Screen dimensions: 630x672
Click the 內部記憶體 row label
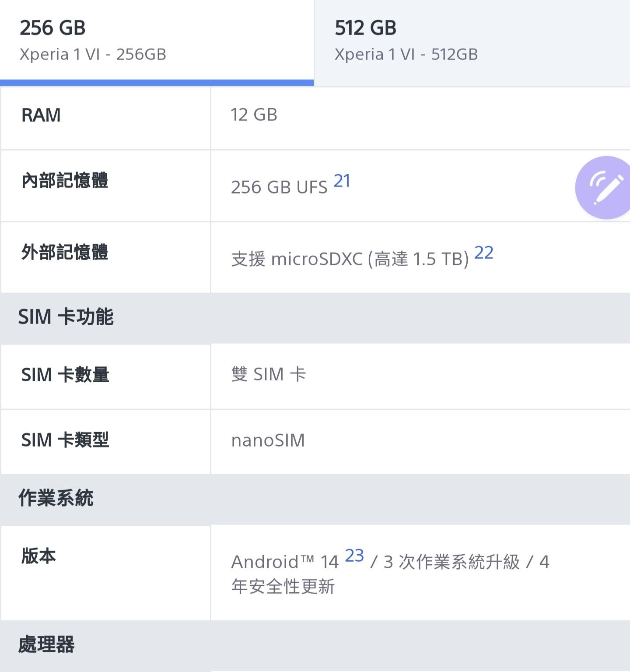pos(65,180)
